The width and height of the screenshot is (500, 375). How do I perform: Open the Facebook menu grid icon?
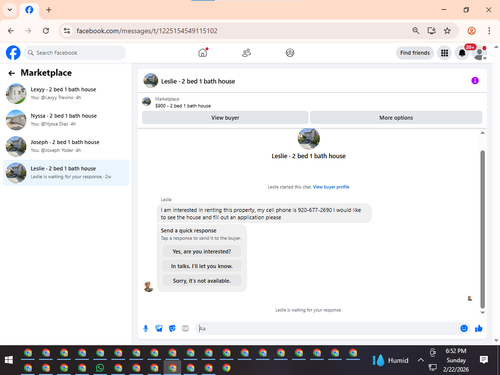tap(444, 53)
